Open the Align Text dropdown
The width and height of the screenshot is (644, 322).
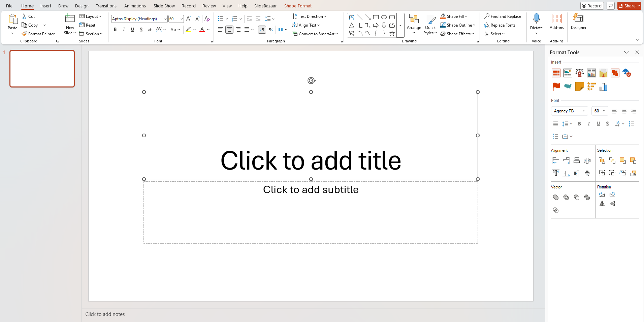tap(306, 25)
